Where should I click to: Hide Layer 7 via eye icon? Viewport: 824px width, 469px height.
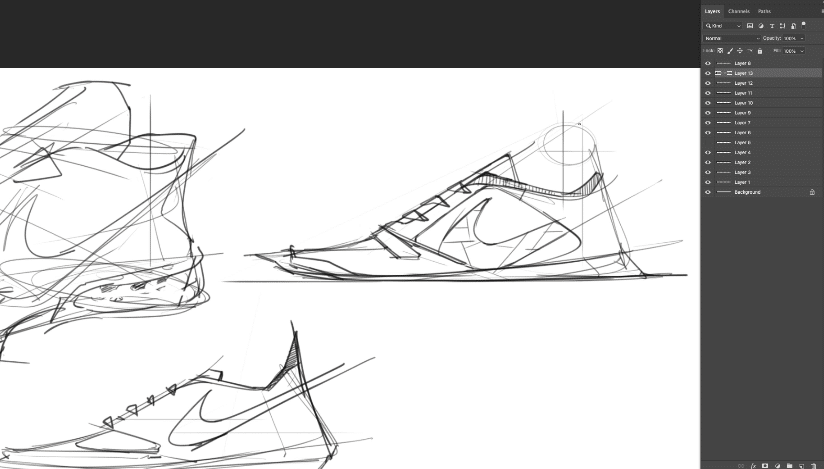coord(708,123)
